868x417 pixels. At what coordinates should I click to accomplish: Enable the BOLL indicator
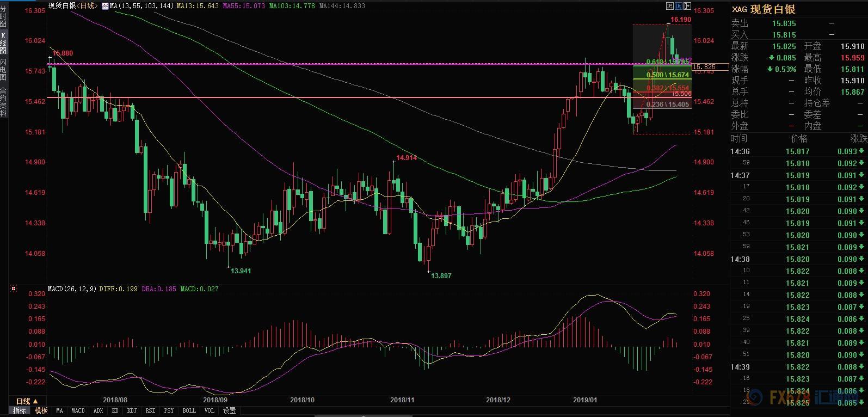tap(189, 410)
